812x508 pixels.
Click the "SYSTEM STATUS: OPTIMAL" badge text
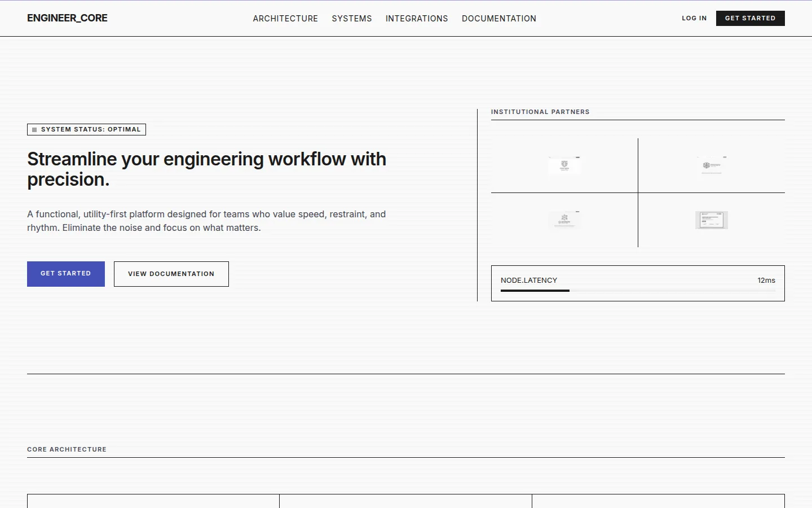click(91, 129)
